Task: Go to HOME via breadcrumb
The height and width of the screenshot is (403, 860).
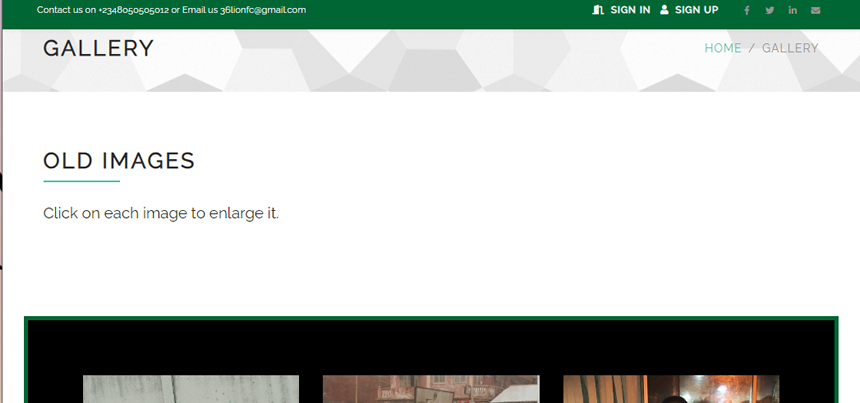Action: (723, 48)
